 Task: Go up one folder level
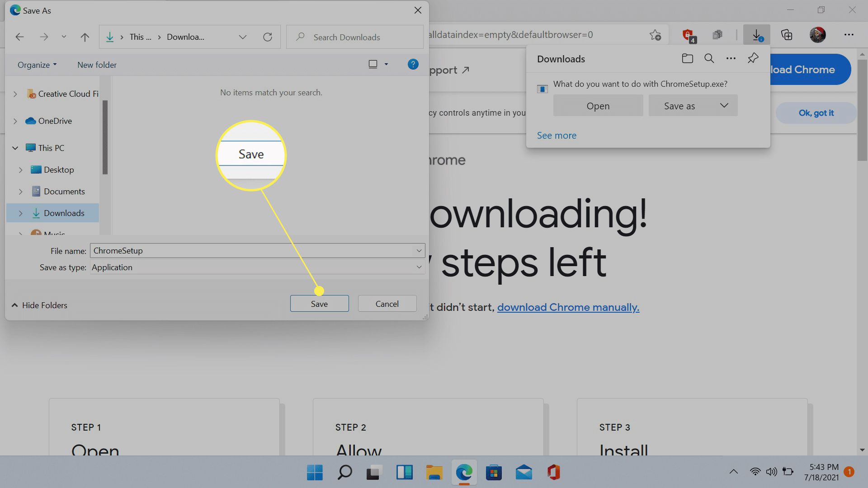click(x=85, y=37)
